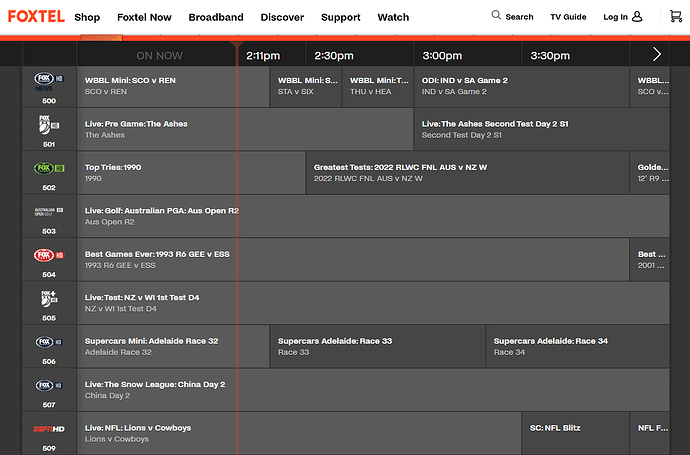Click the Foxtel logo
The image size is (690, 455).
[x=36, y=16]
